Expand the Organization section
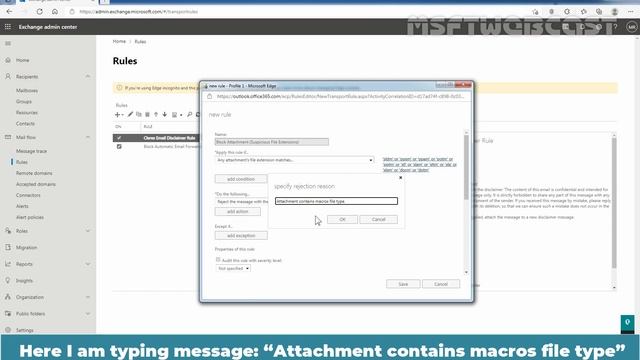Screen dimensions: 640x360 (88, 297)
